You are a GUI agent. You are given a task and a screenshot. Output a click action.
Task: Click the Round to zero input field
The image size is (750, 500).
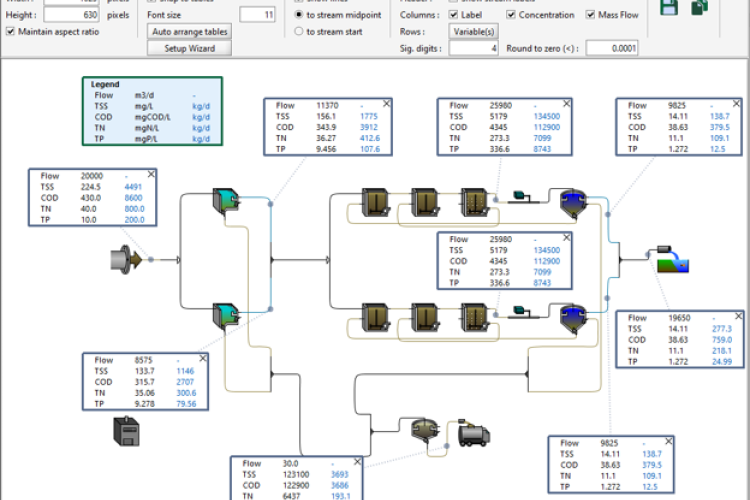click(x=612, y=48)
